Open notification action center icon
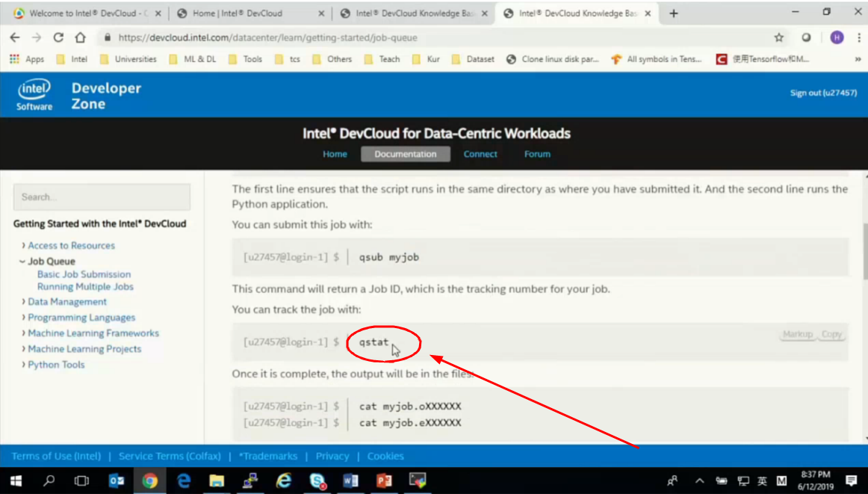 click(852, 481)
